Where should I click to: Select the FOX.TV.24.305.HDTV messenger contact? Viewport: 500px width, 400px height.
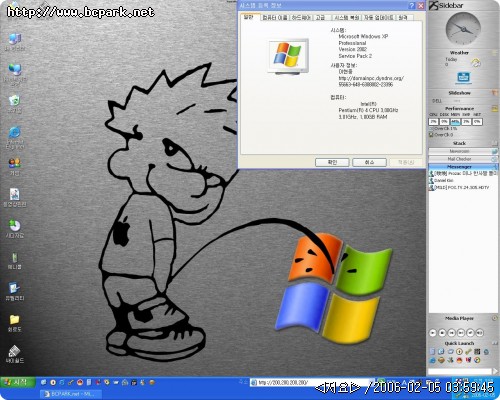459,188
